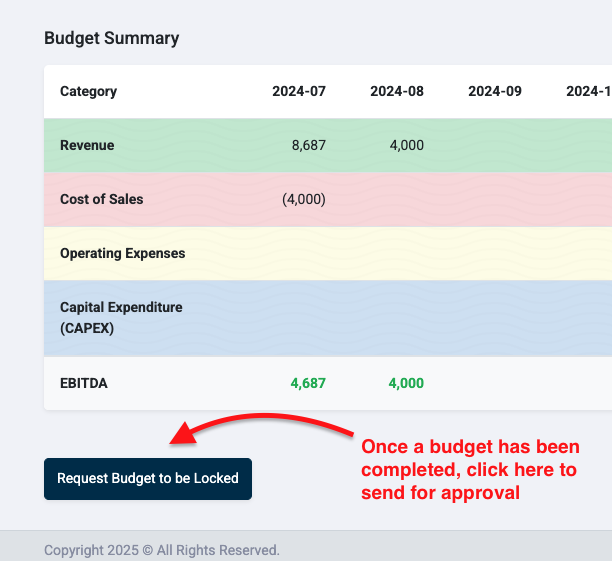Select the Category column header
The image size is (612, 561).
89,91
